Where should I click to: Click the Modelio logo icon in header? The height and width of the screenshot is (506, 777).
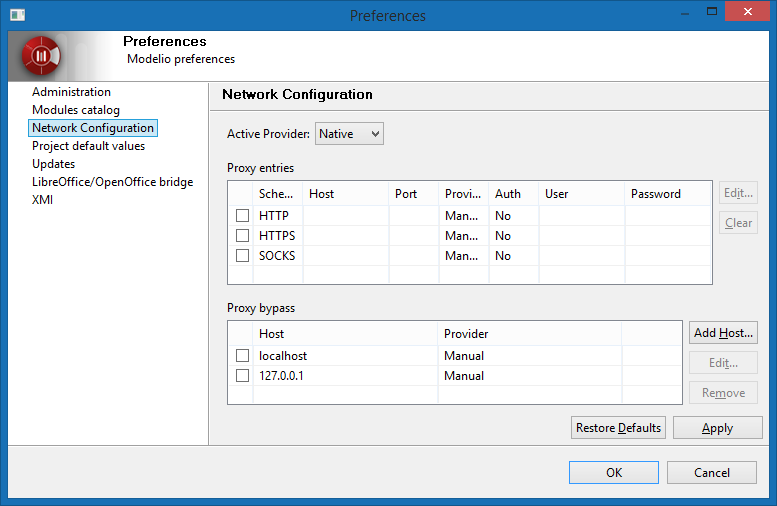(42, 56)
